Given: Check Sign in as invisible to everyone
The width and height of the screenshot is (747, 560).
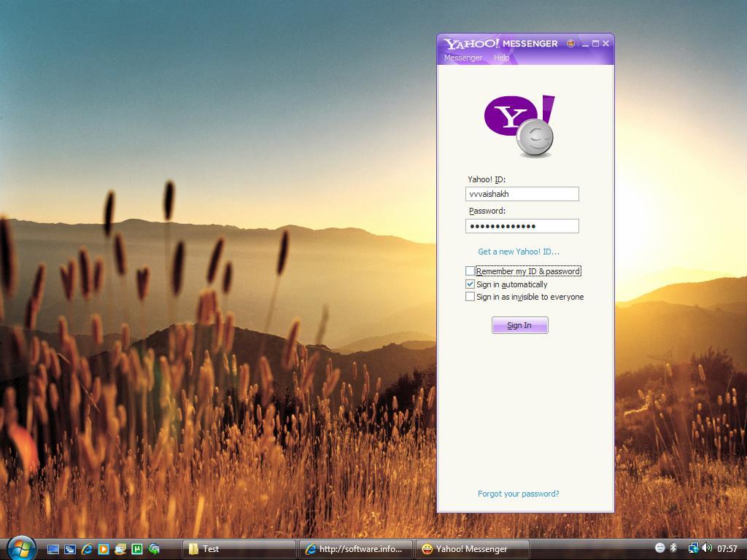Looking at the screenshot, I should [471, 297].
